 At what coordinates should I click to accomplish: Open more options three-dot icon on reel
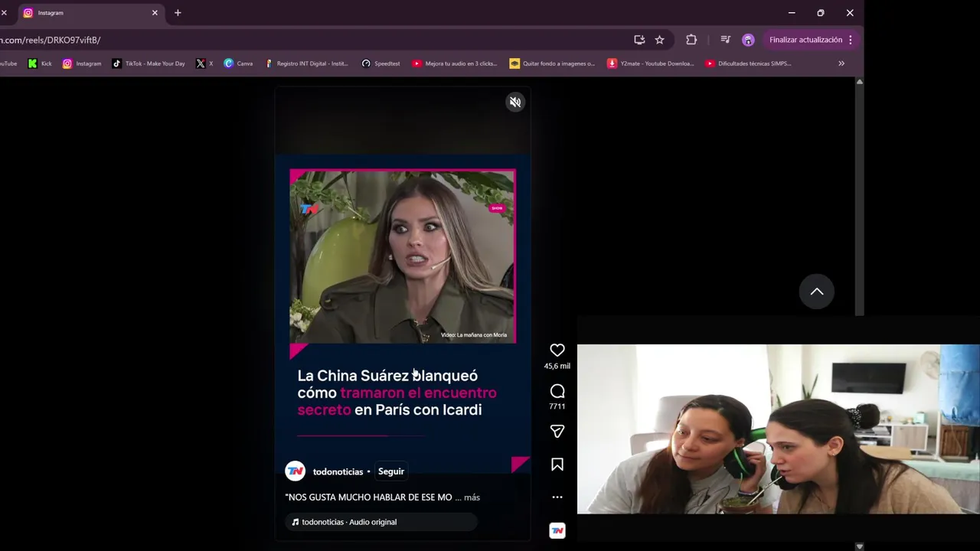point(557,497)
